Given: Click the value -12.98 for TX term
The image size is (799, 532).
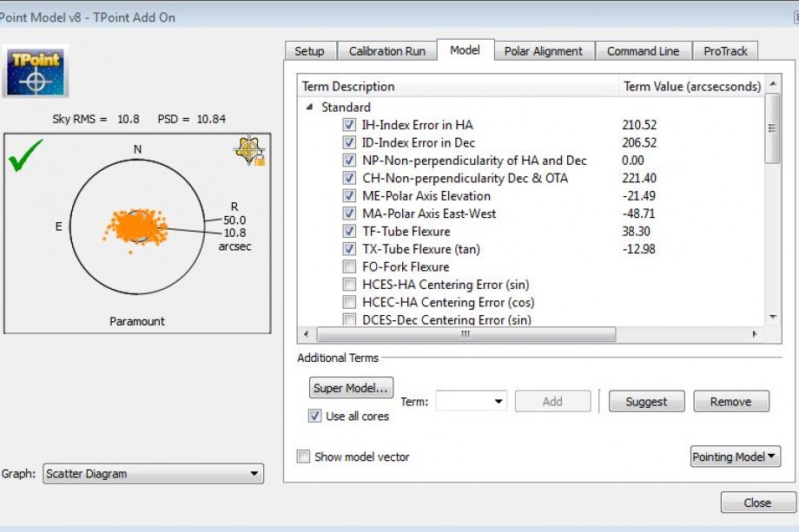Looking at the screenshot, I should click(x=638, y=249).
